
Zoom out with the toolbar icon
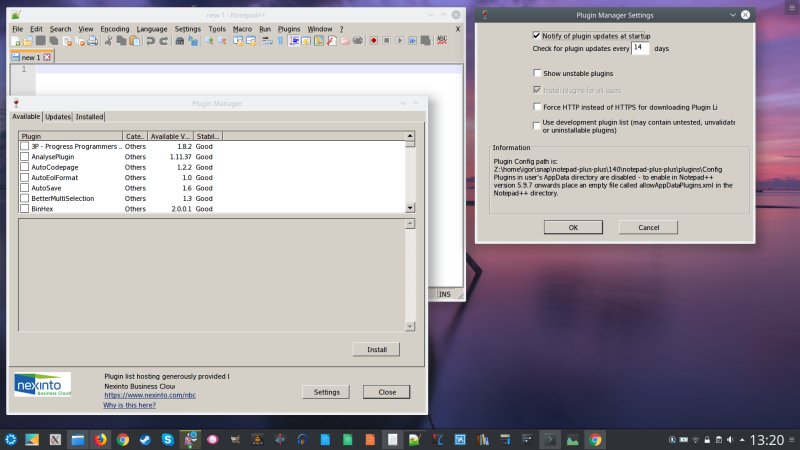tap(222, 41)
